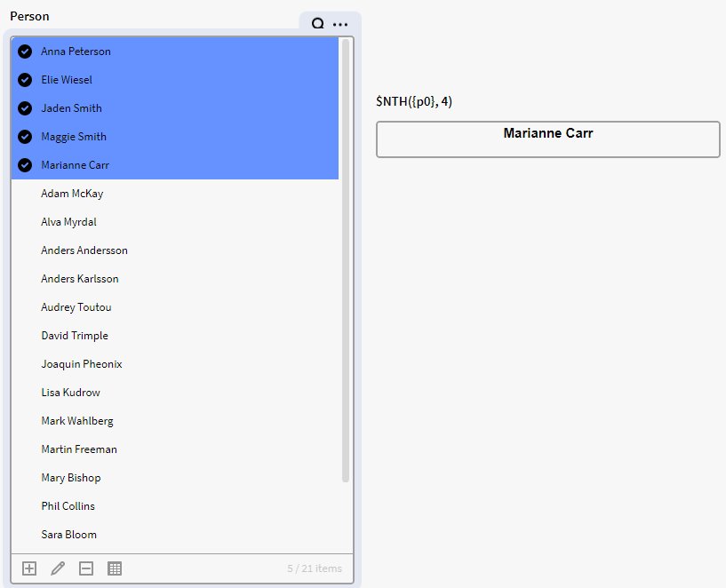Select Mary Bishop in the list

click(x=175, y=478)
